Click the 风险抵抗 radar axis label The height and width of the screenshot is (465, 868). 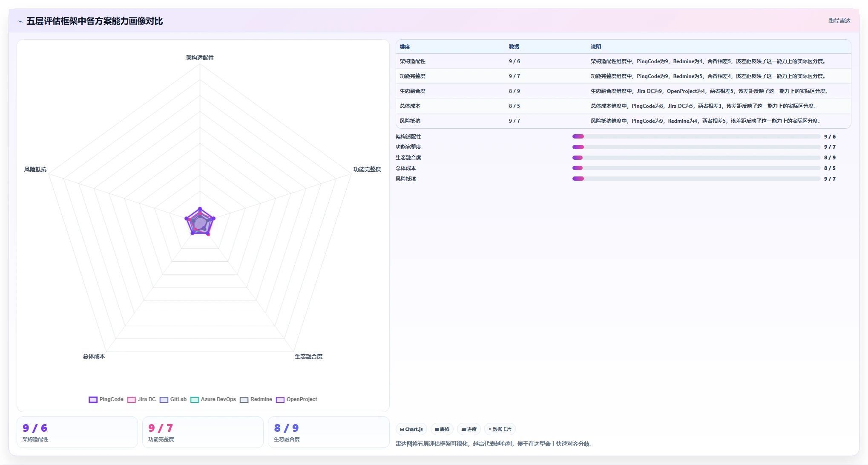pos(35,169)
